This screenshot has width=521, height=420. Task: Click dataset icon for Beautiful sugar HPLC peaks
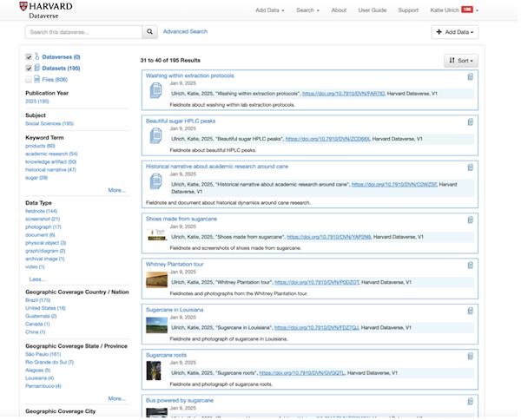155,135
